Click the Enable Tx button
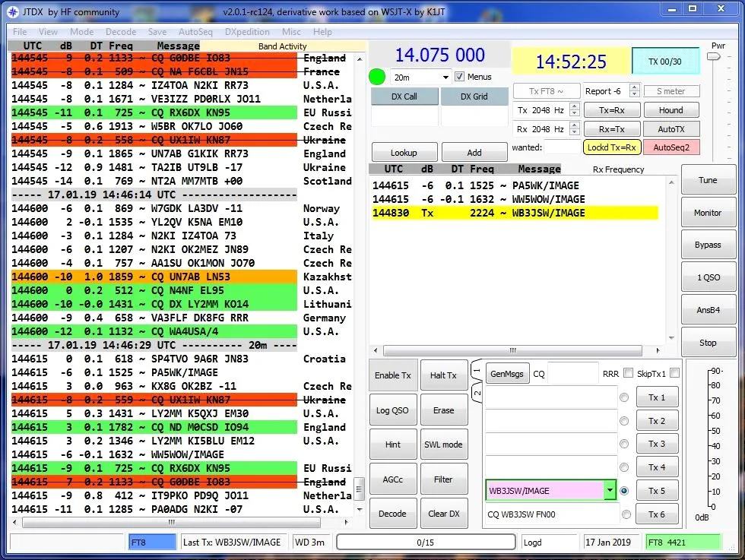Viewport: 745px width, 560px height. pyautogui.click(x=393, y=375)
